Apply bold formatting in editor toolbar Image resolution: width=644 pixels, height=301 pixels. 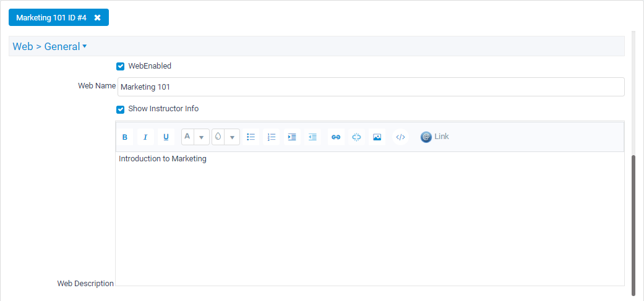125,137
